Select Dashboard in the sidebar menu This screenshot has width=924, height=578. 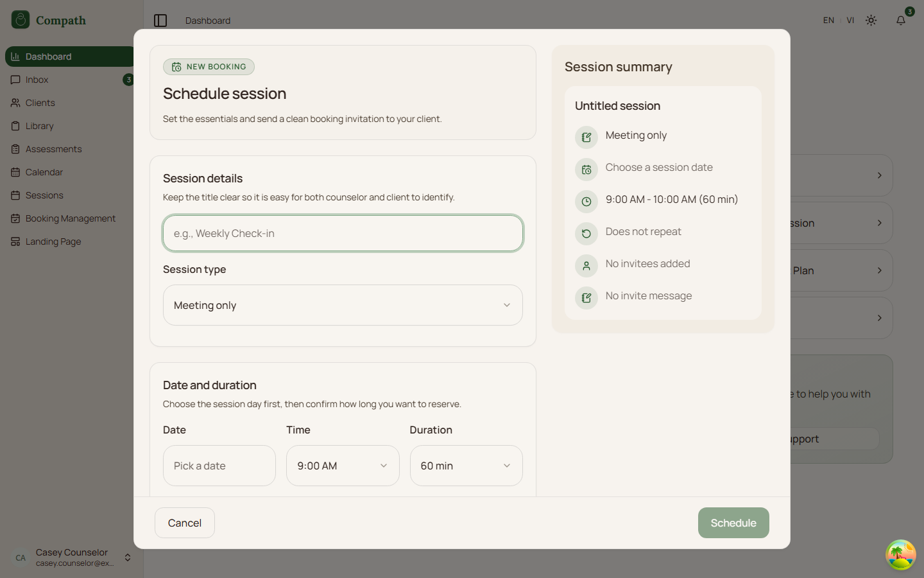tap(14, 57)
